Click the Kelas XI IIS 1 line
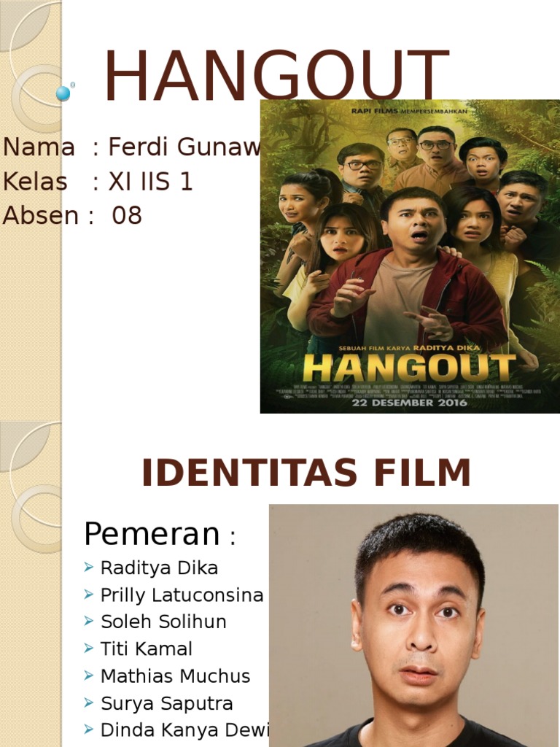This screenshot has width=560, height=747. (x=98, y=182)
